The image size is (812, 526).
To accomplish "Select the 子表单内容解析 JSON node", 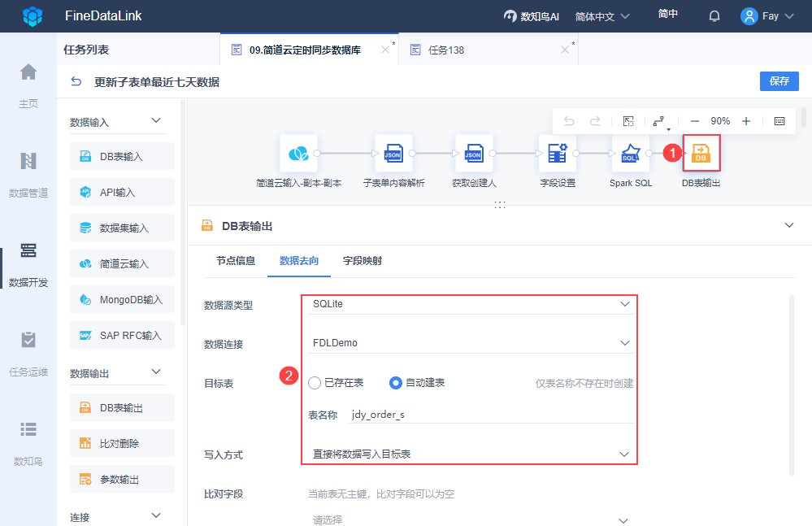I will 393,153.
